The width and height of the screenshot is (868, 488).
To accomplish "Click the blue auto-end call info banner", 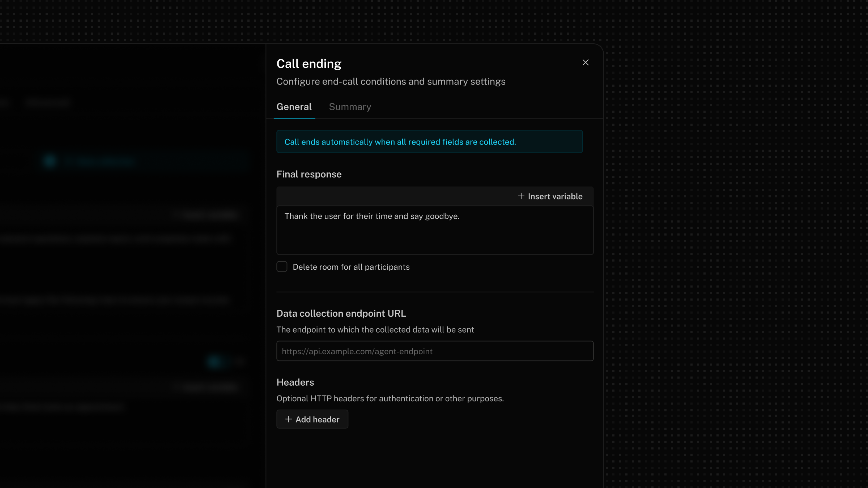I will (x=429, y=142).
